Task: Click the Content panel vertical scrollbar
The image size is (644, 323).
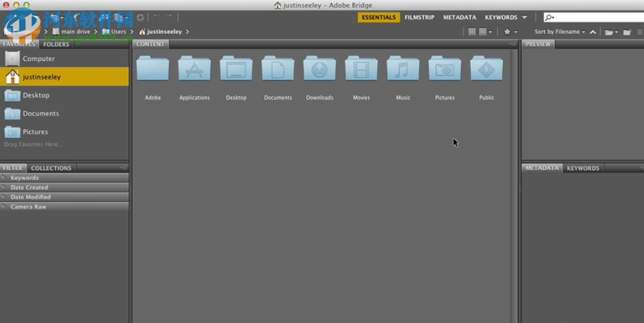Action: 514,186
